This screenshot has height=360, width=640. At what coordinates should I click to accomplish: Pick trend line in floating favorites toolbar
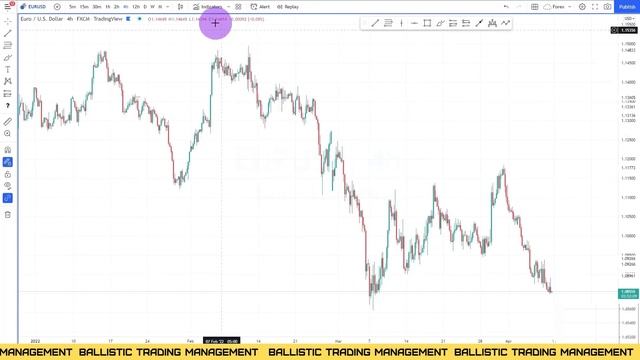[375, 23]
